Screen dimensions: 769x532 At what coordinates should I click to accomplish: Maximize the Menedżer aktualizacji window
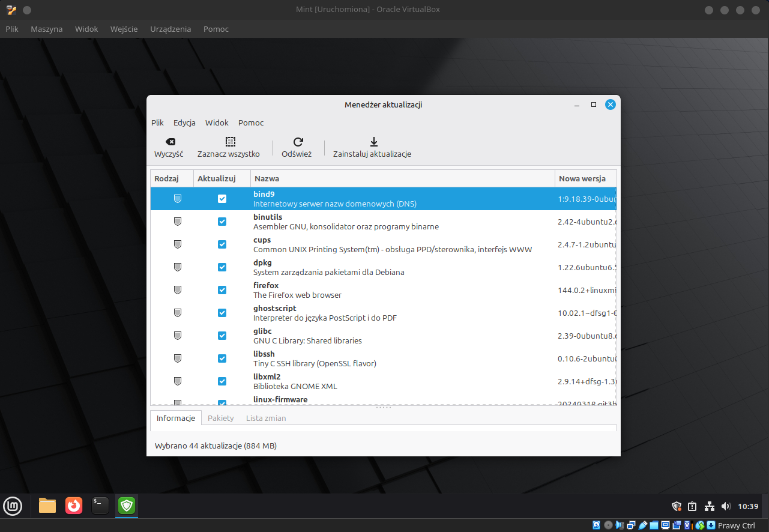594,104
